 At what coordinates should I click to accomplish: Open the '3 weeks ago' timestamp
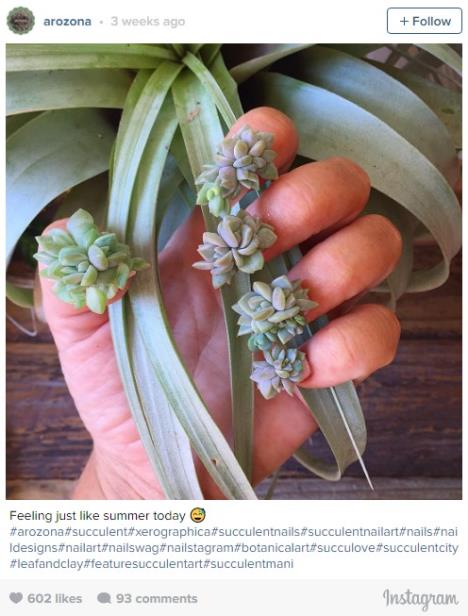click(148, 21)
